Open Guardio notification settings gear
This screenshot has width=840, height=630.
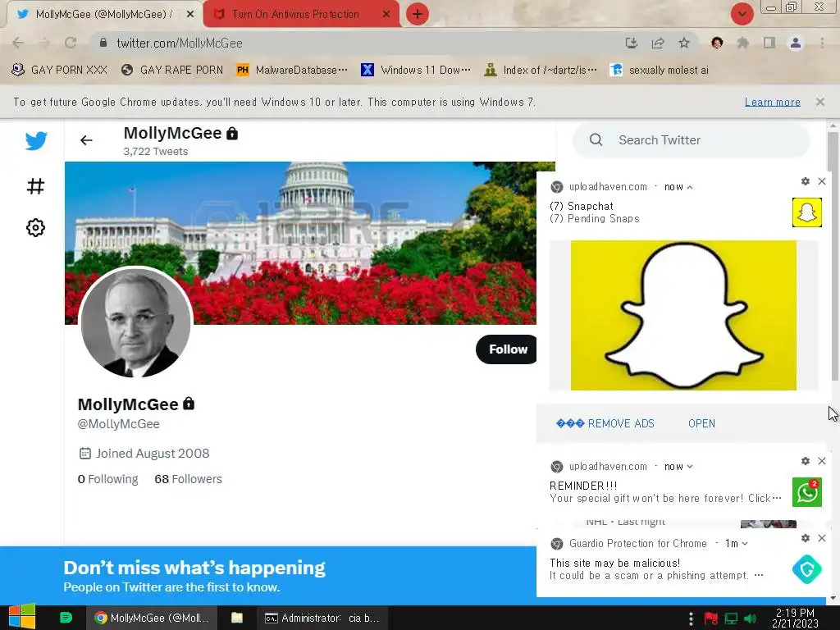pos(806,538)
